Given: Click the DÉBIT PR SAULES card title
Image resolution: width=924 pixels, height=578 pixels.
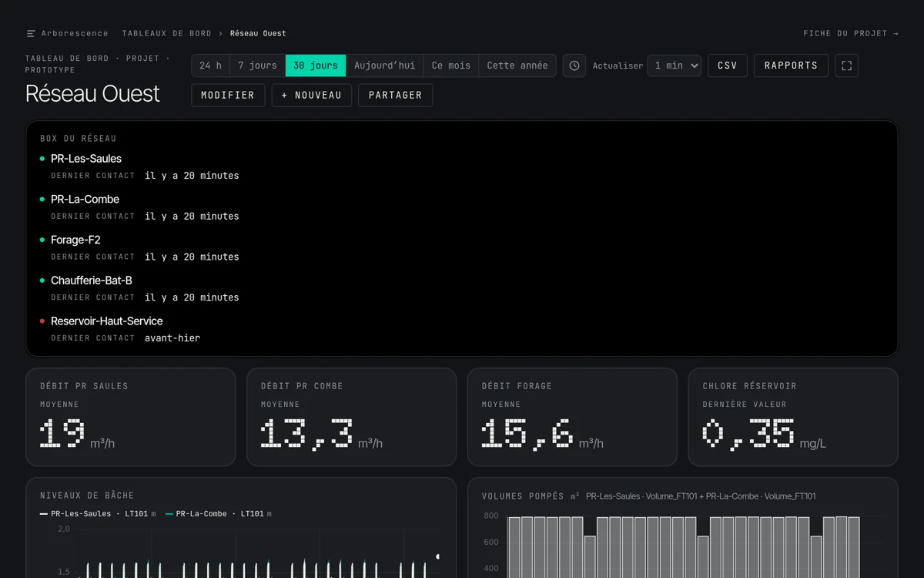Looking at the screenshot, I should tap(84, 386).
